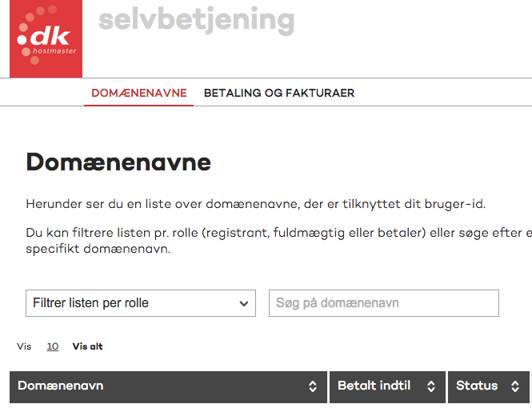Click the 'Domænenavn' column header label
The height and width of the screenshot is (408, 532).
[x=60, y=386]
